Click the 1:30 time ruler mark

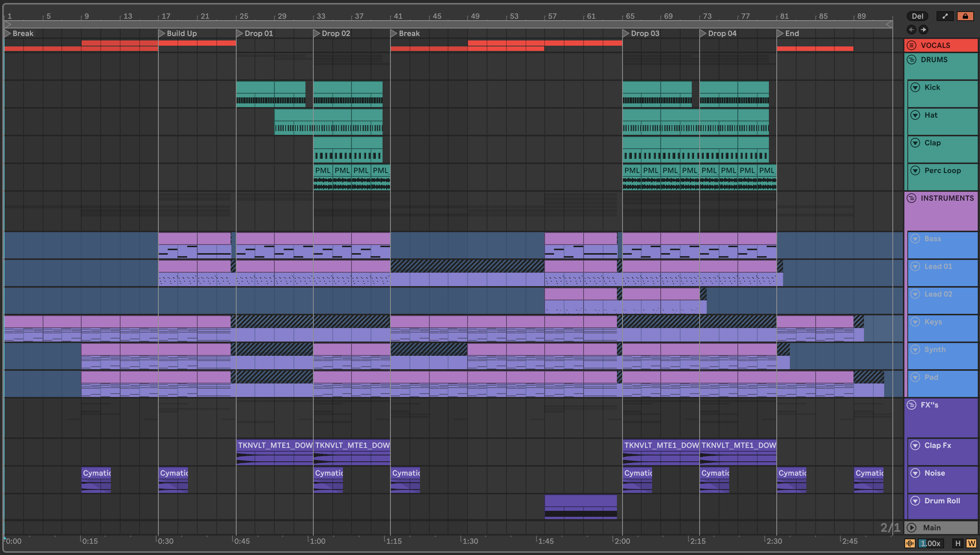tap(470, 541)
